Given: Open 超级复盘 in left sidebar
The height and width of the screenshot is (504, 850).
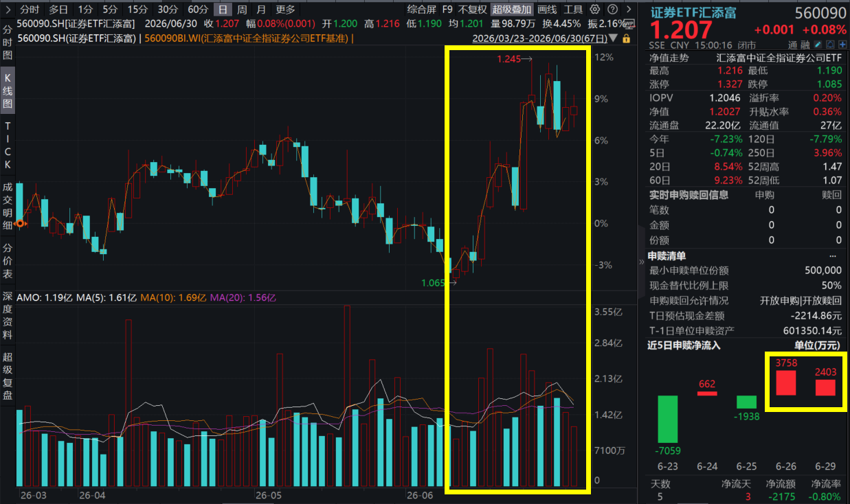Looking at the screenshot, I should click(x=8, y=376).
